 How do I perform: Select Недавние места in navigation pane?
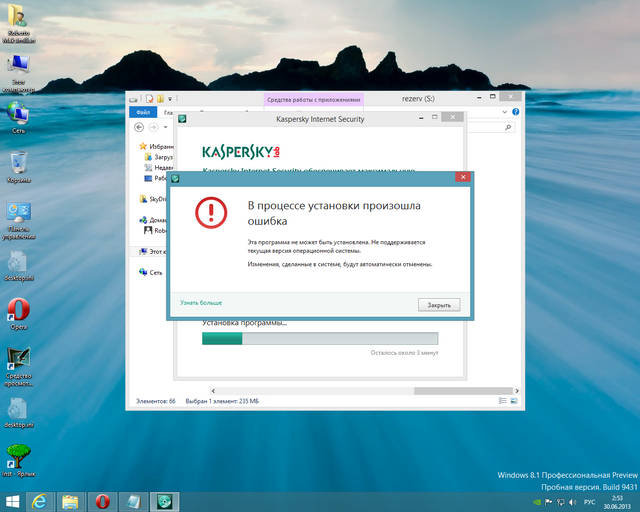[159, 167]
